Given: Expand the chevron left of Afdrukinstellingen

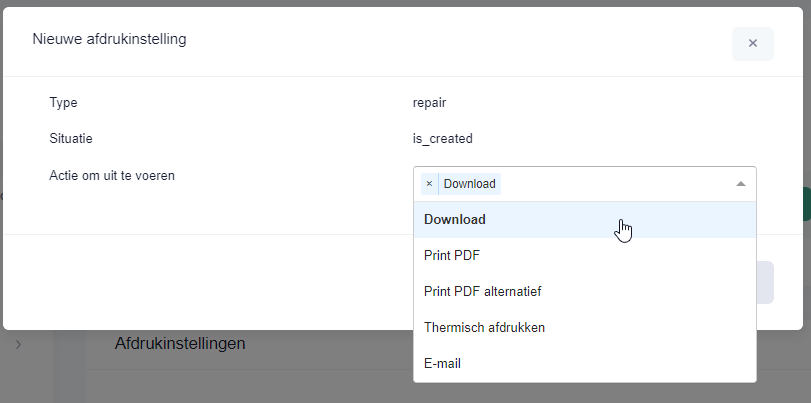Looking at the screenshot, I should 19,344.
